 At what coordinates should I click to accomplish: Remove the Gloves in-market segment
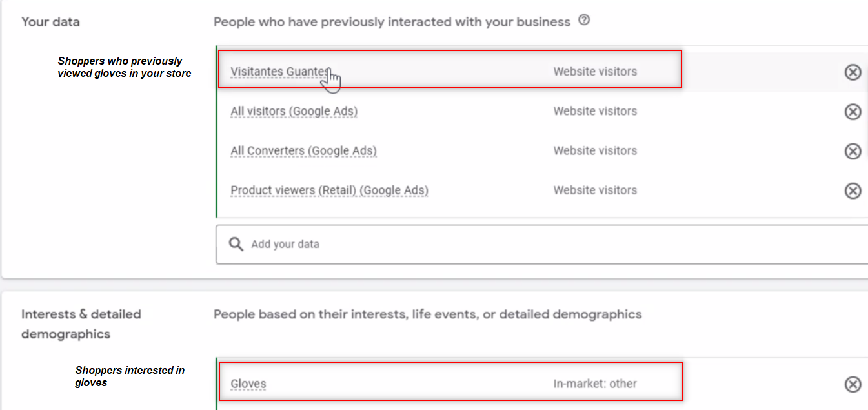pos(853,384)
